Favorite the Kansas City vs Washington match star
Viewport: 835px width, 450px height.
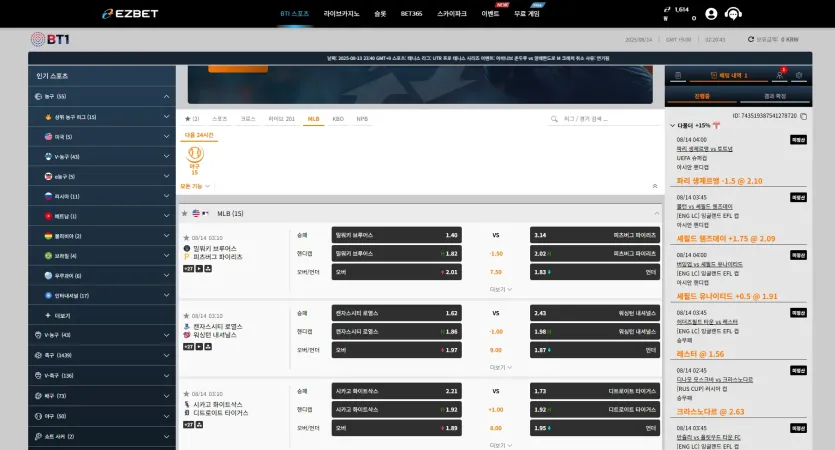click(x=186, y=316)
